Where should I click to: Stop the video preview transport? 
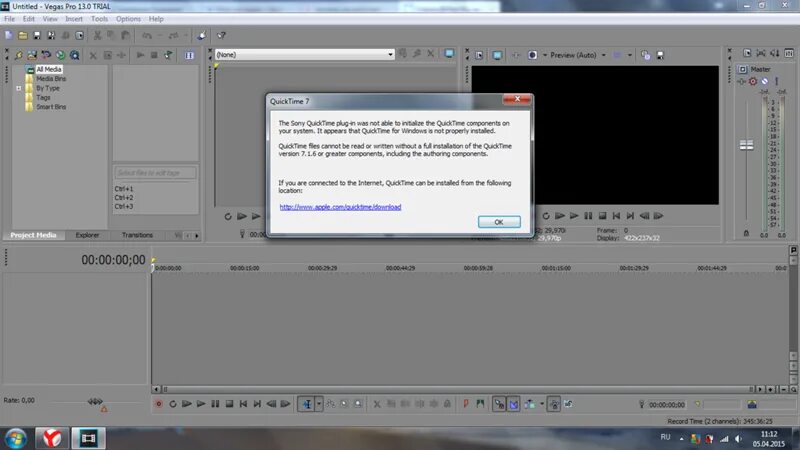point(603,216)
